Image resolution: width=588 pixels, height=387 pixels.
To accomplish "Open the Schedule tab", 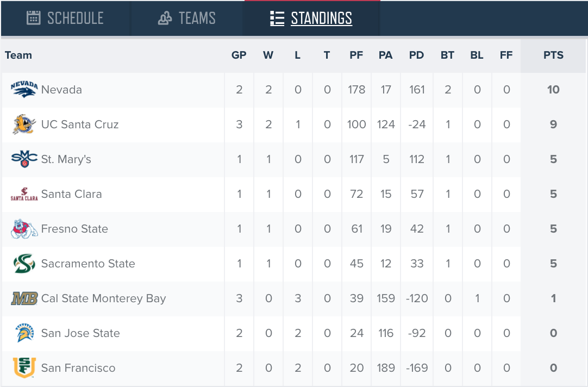I will (65, 18).
